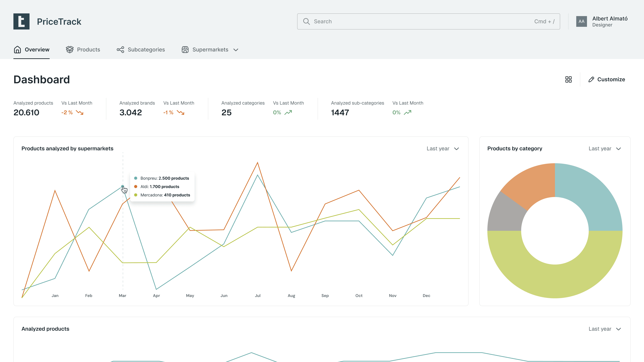The height and width of the screenshot is (362, 644).
Task: Click the search magnifier icon
Action: 306,21
